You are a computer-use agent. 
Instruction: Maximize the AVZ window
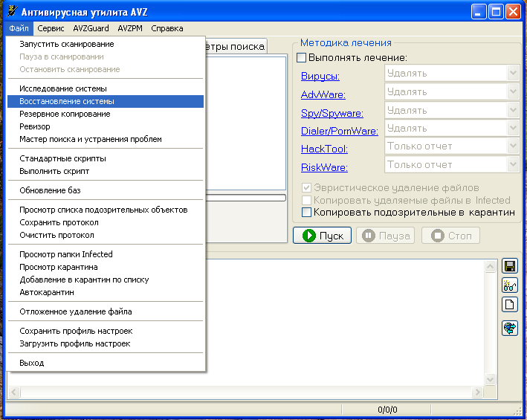pyautogui.click(x=496, y=12)
